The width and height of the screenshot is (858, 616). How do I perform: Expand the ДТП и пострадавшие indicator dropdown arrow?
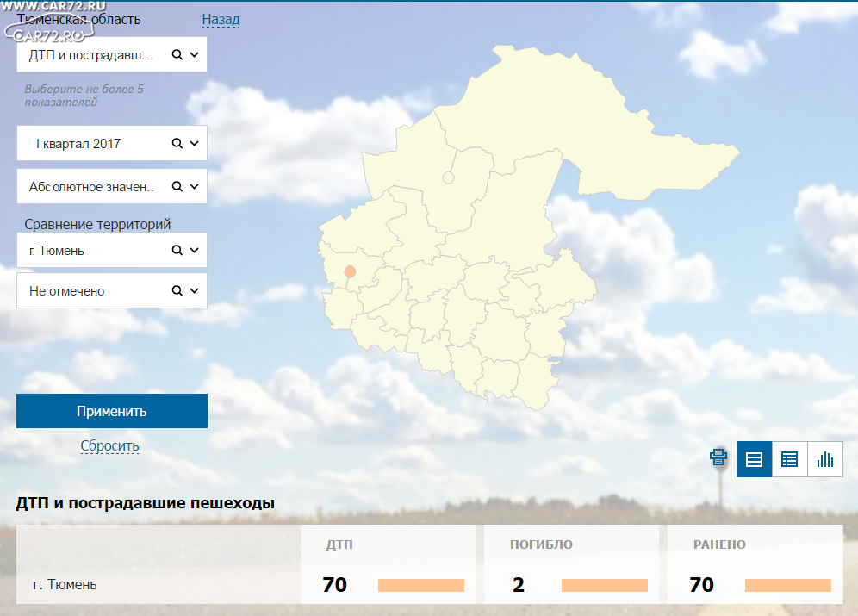click(194, 54)
